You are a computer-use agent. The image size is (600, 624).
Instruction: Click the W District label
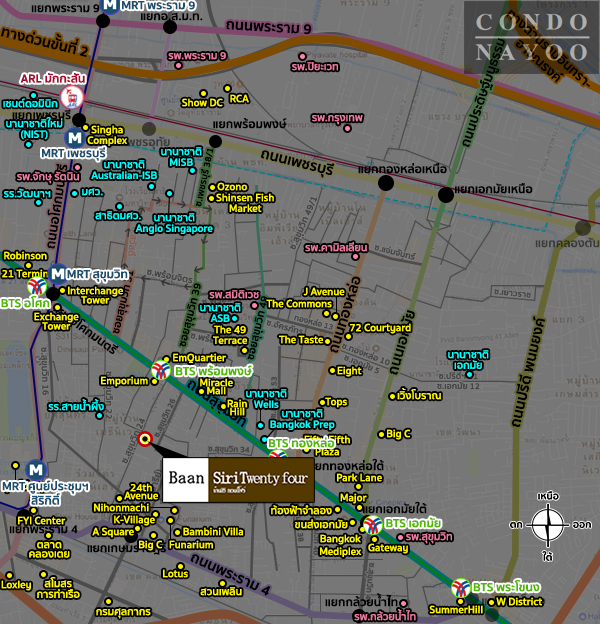tap(520, 602)
